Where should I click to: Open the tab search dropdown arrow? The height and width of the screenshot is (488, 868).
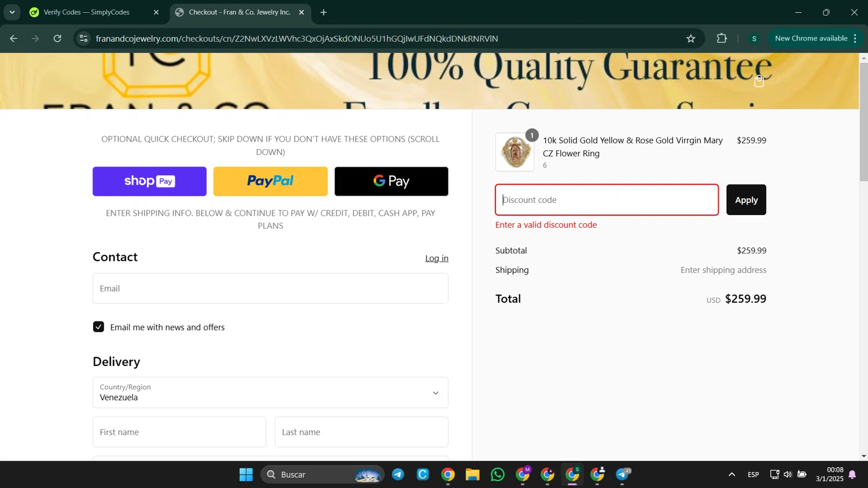(12, 12)
